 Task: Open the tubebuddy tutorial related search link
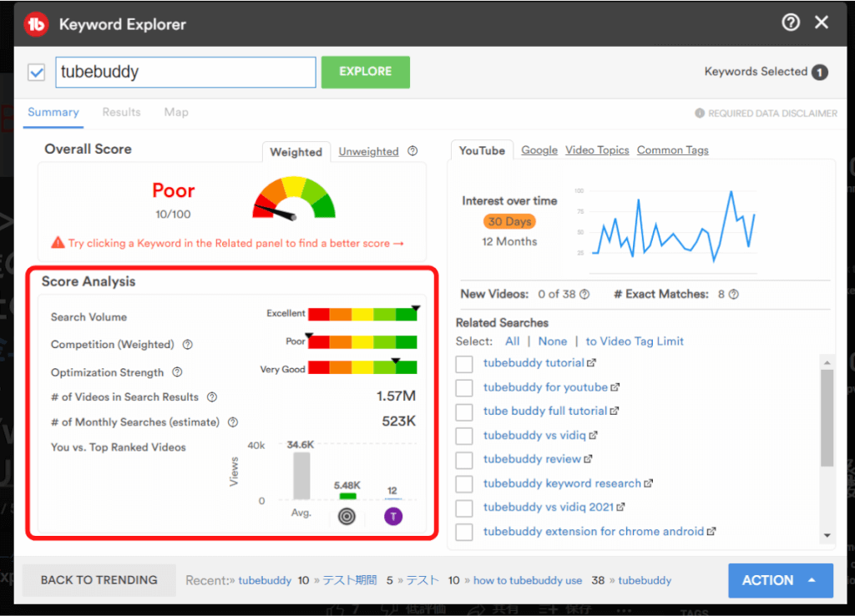click(x=534, y=363)
